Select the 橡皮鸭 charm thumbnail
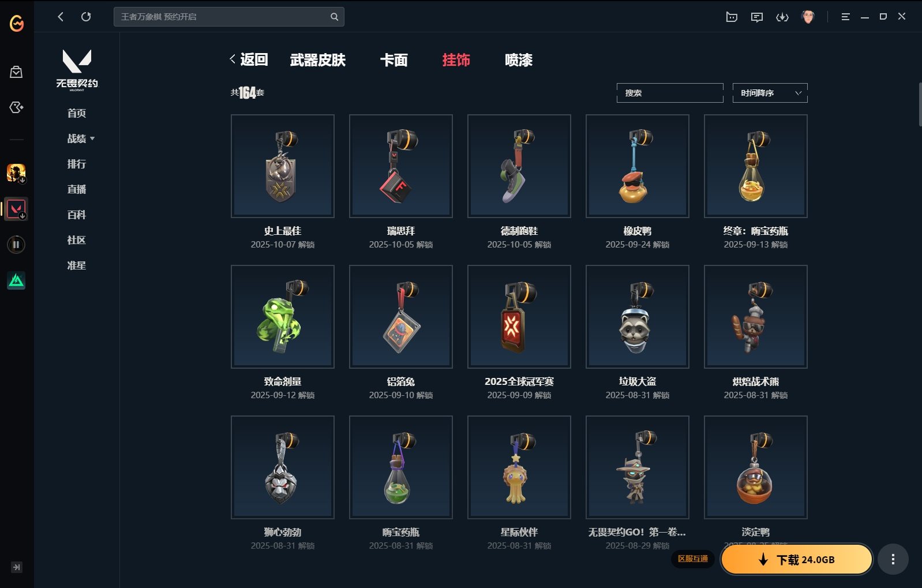Viewport: 922px width, 588px height. (637, 166)
